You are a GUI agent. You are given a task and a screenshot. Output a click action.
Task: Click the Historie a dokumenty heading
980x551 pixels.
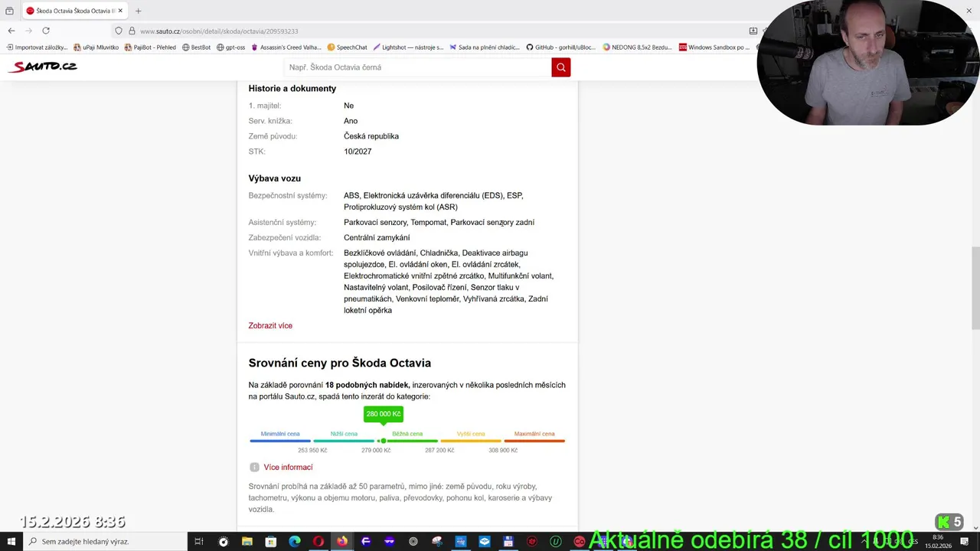292,88
